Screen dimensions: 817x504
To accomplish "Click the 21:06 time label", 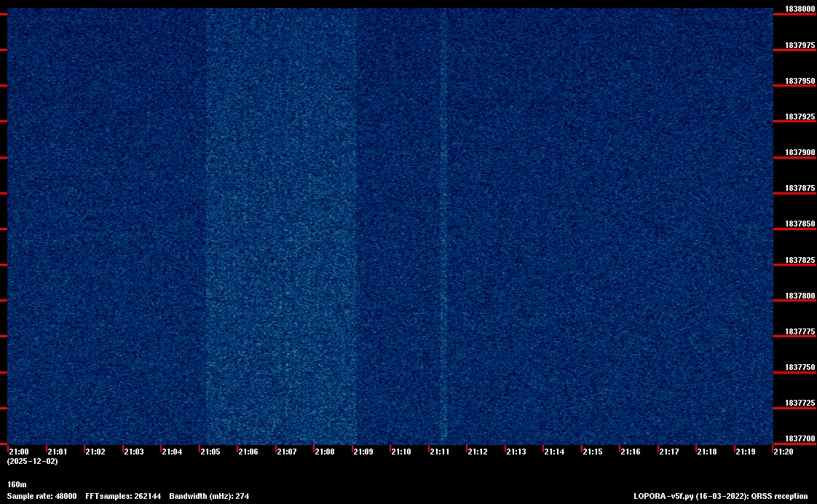I will (248, 452).
